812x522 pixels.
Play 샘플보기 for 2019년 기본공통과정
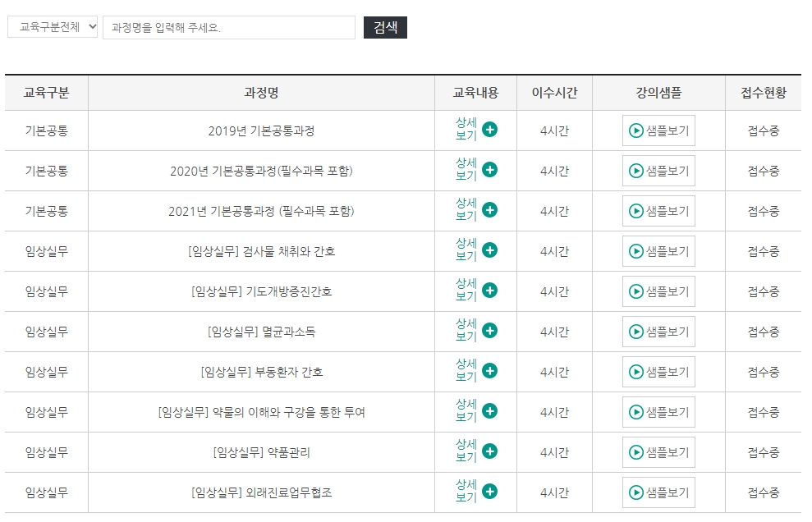(x=658, y=130)
